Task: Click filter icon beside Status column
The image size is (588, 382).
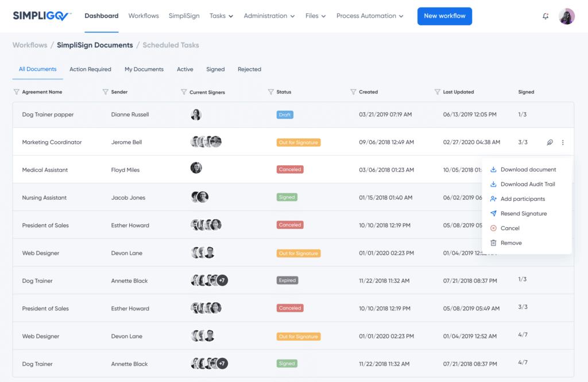Action: click(270, 92)
